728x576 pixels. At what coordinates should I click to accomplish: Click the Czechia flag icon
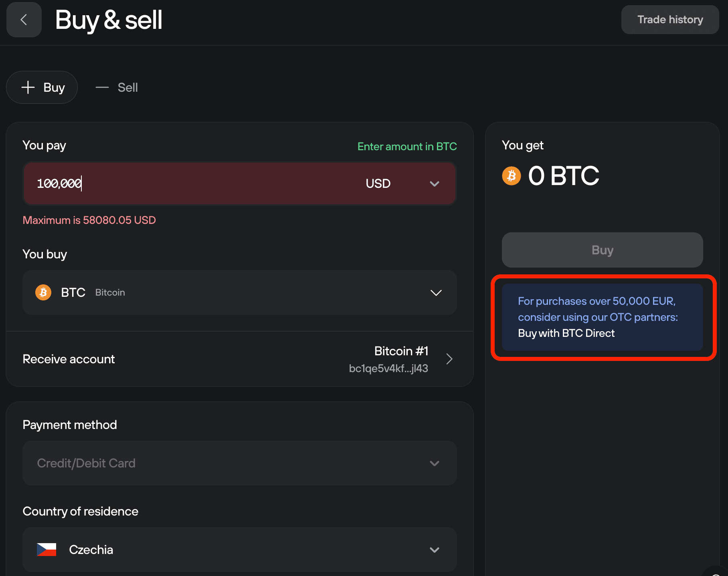click(47, 550)
